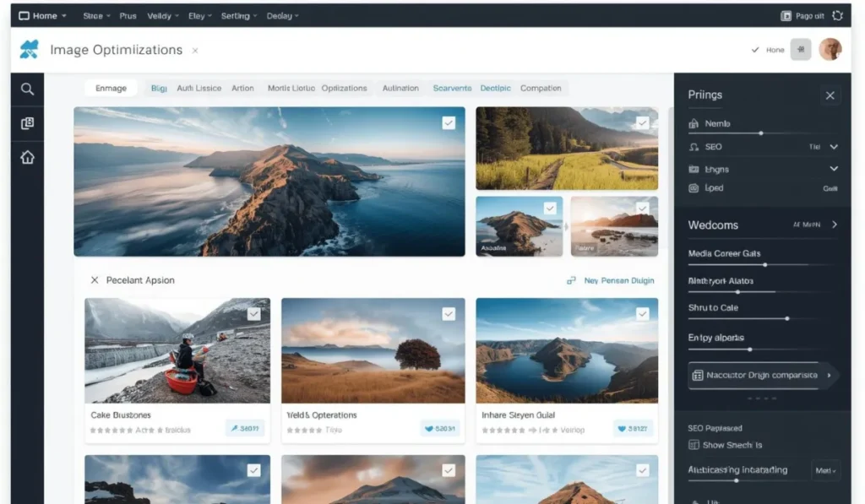Expand the SEO dropdown chevron
Screen dimensions: 865x504
click(834, 147)
